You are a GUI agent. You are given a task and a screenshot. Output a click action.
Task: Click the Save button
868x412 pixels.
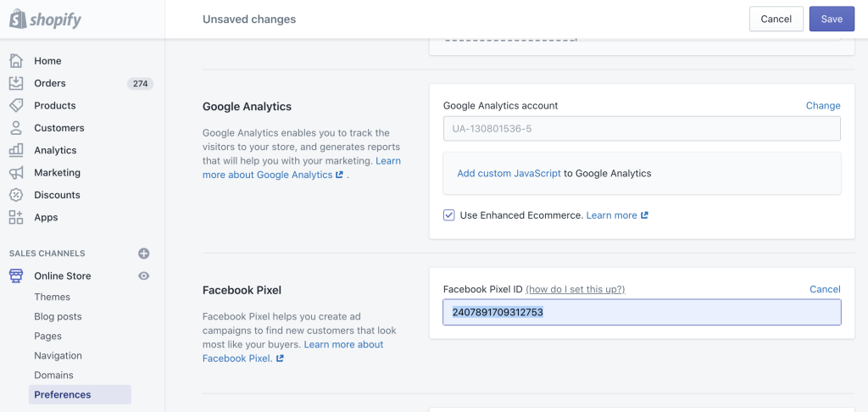(832, 19)
